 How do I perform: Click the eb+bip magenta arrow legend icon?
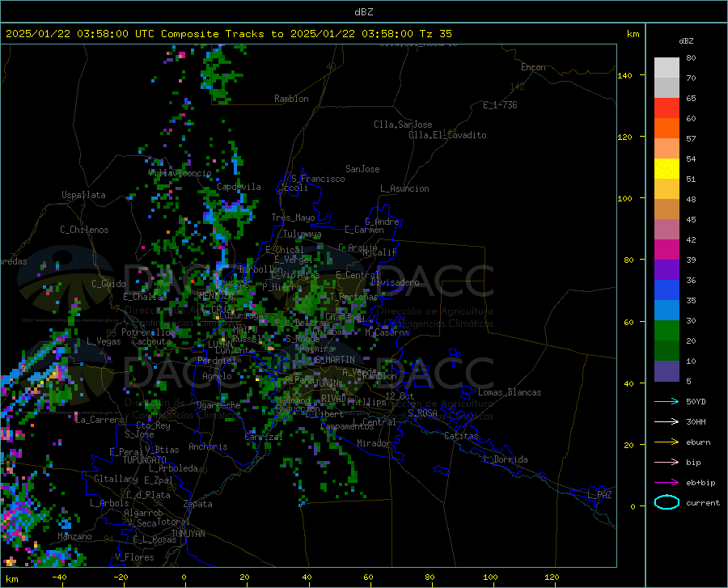point(667,483)
